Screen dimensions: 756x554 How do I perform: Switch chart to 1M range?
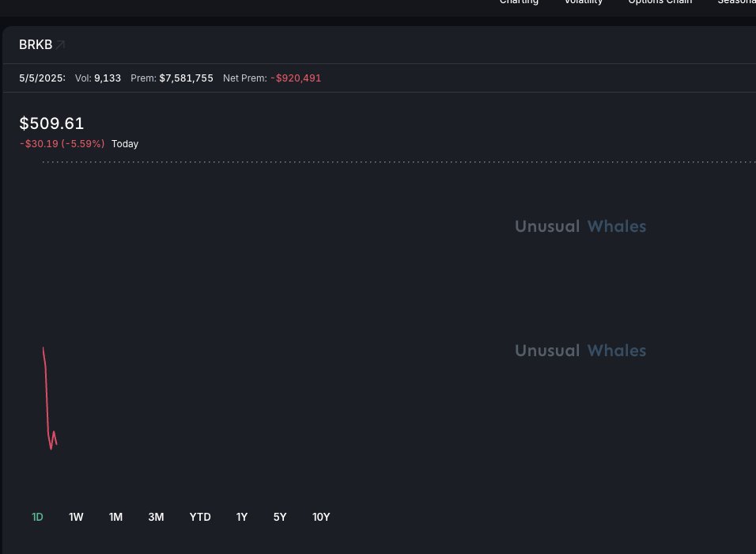(x=115, y=517)
